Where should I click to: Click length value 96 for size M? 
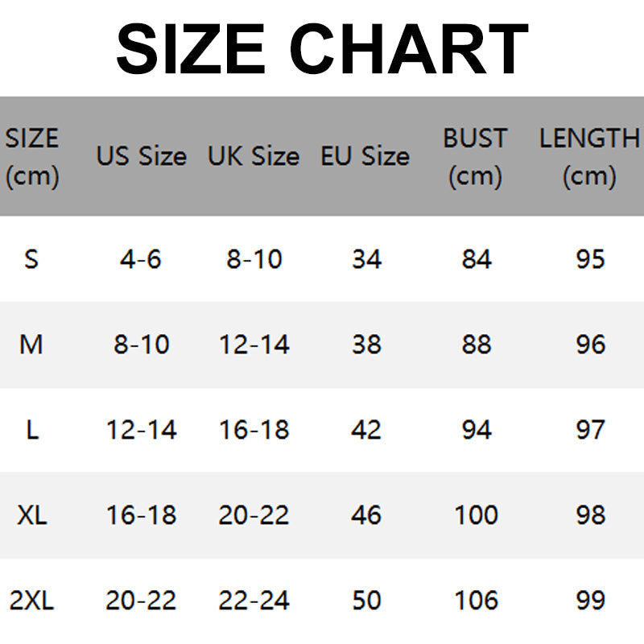[590, 345]
